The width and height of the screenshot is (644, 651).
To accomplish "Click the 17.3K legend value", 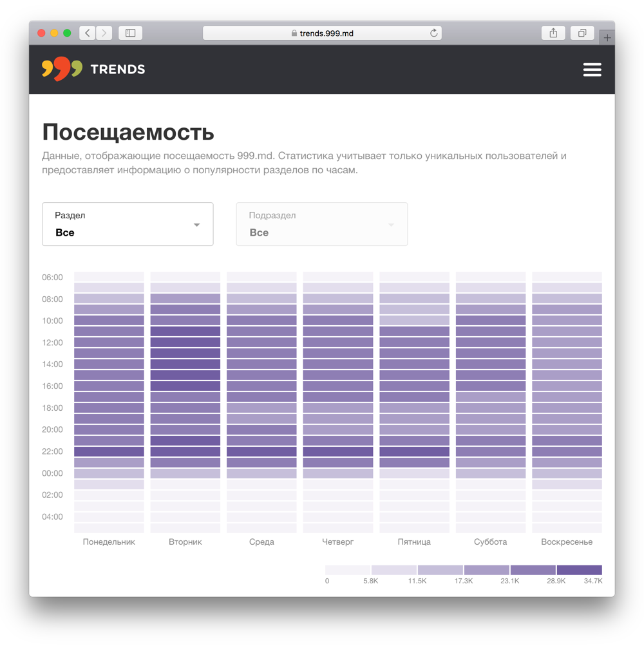I will tap(464, 581).
